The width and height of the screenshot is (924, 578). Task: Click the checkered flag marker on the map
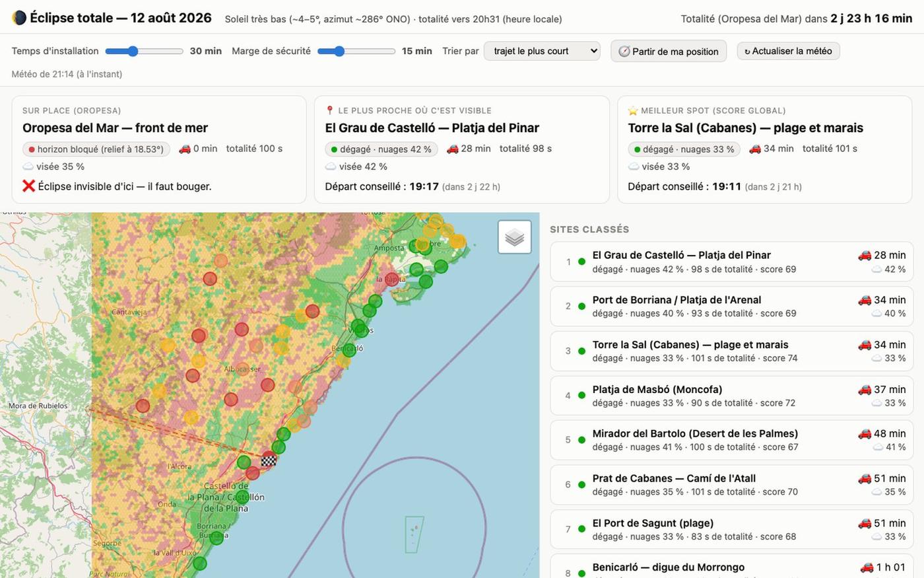coord(268,459)
